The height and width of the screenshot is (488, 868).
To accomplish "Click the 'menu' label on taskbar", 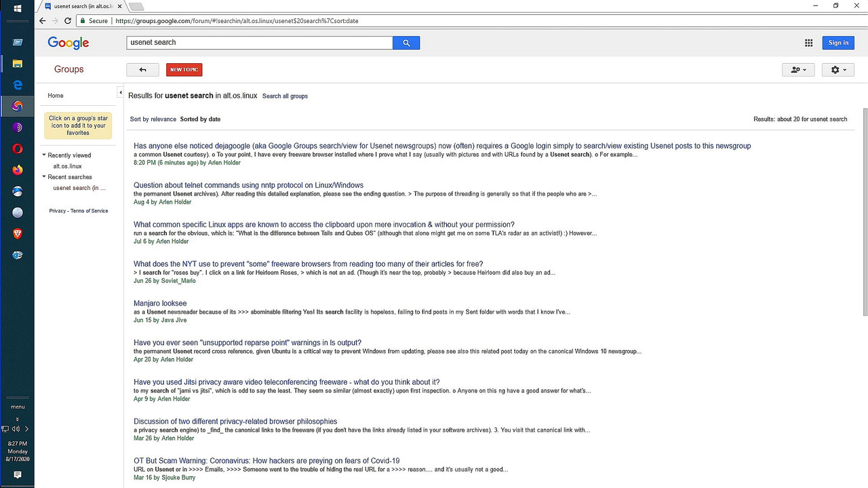I will 18,407.
